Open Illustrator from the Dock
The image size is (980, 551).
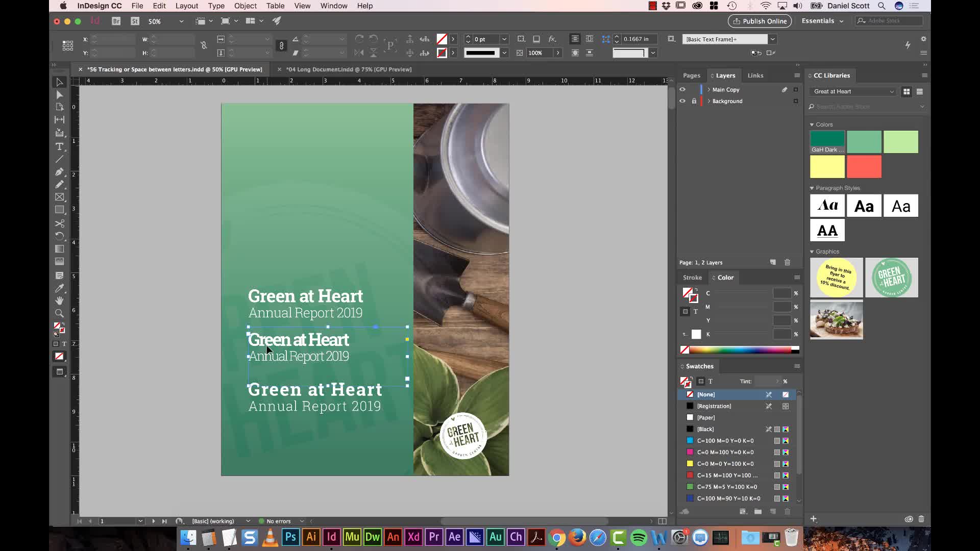[311, 537]
